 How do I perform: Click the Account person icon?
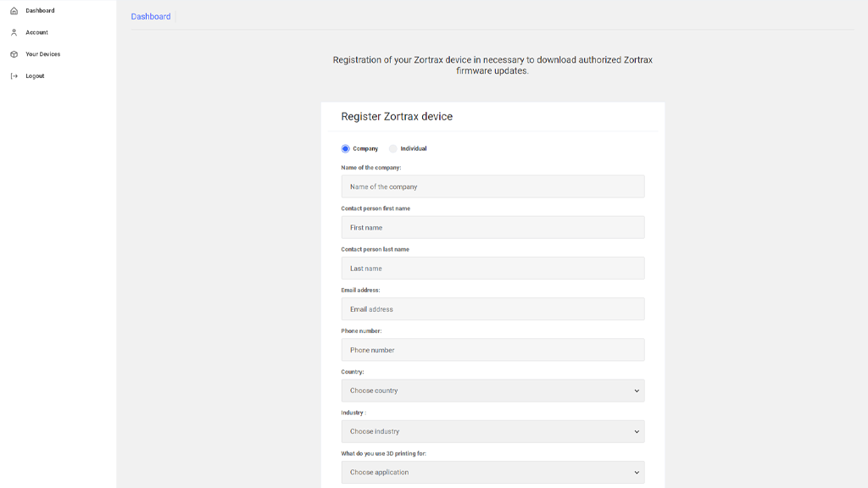(x=14, y=33)
